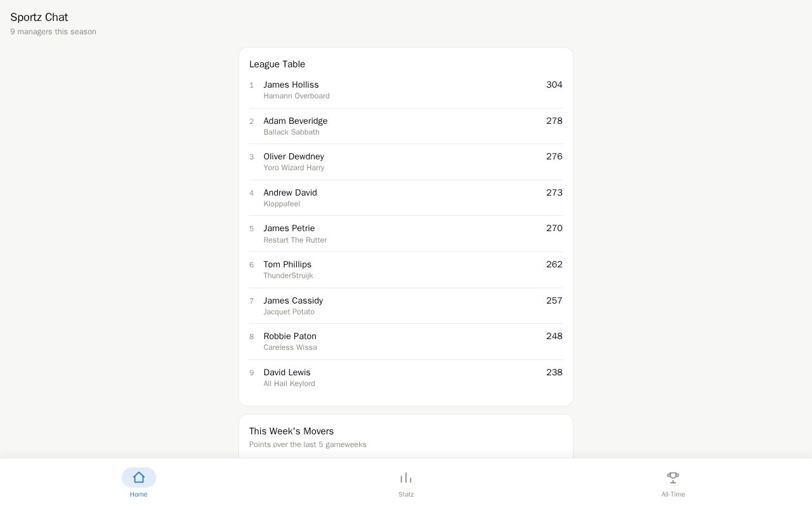
Task: Click the League Table heading
Action: (x=277, y=64)
